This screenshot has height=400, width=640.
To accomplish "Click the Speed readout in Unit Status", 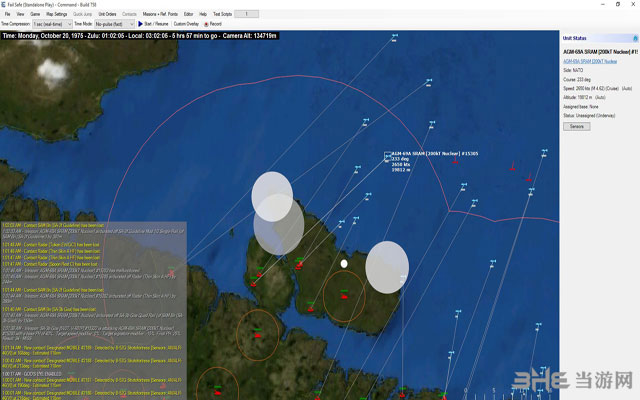I will point(598,88).
